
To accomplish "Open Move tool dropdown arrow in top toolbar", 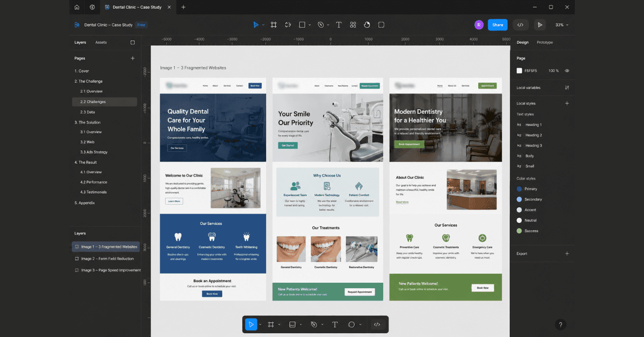I will 263,25.
